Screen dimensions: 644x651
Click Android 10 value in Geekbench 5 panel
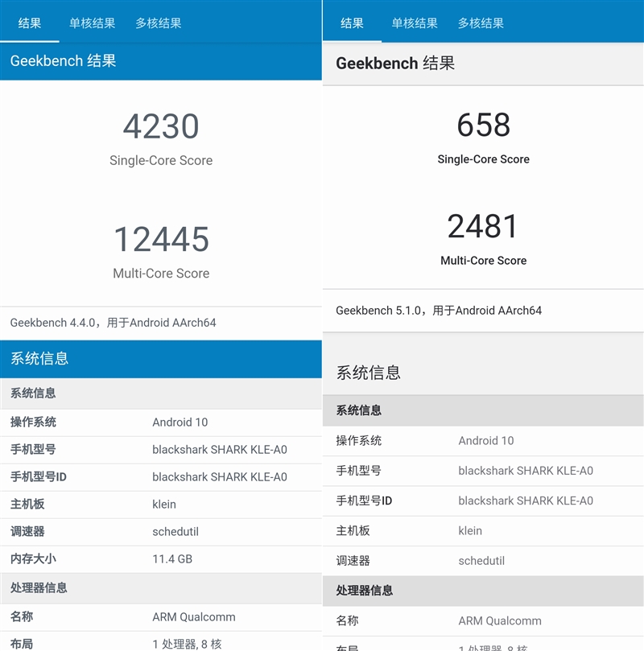pyautogui.click(x=485, y=440)
